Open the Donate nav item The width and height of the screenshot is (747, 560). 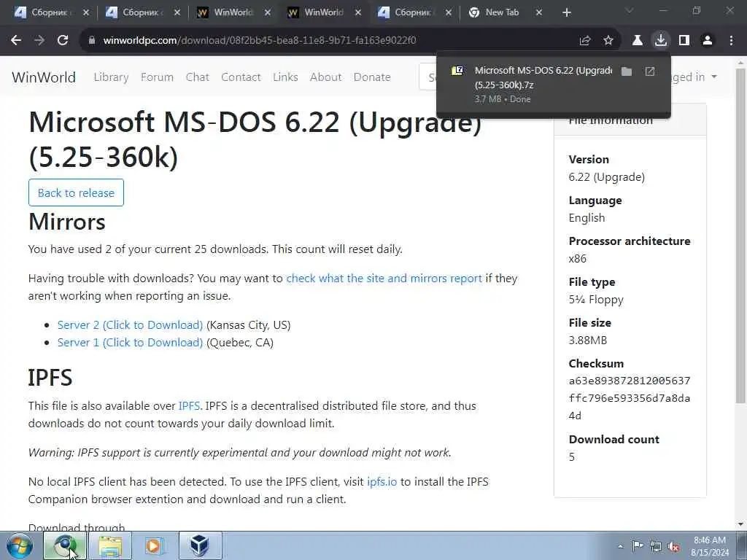(372, 77)
